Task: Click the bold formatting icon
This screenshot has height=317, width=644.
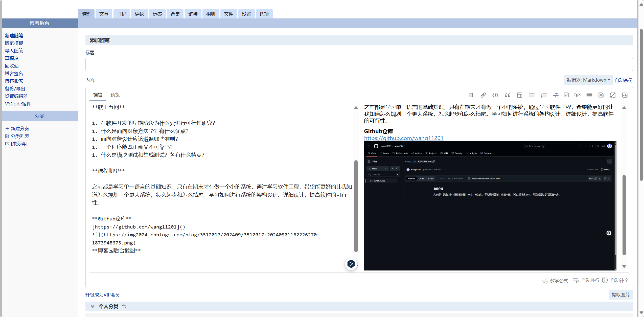Action: tap(471, 95)
